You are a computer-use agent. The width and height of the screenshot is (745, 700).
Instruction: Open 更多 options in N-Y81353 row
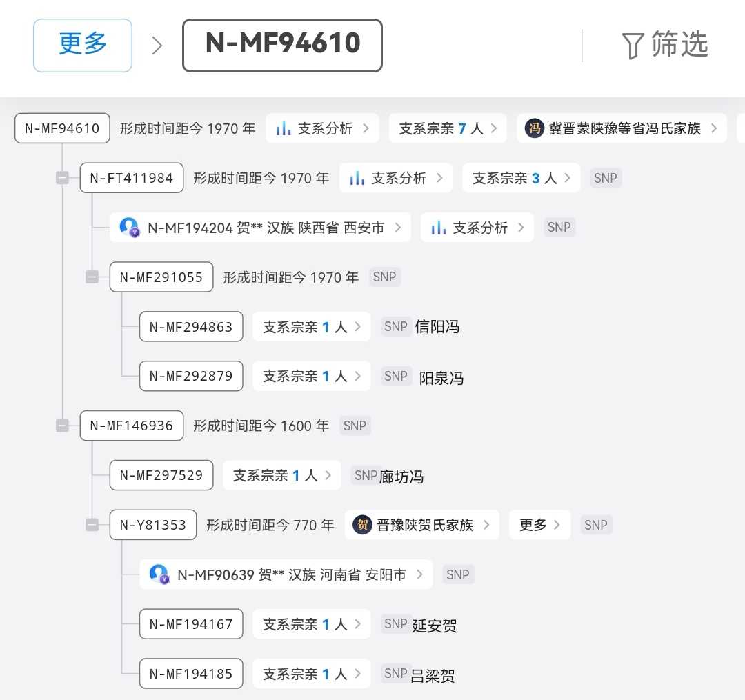tap(539, 525)
